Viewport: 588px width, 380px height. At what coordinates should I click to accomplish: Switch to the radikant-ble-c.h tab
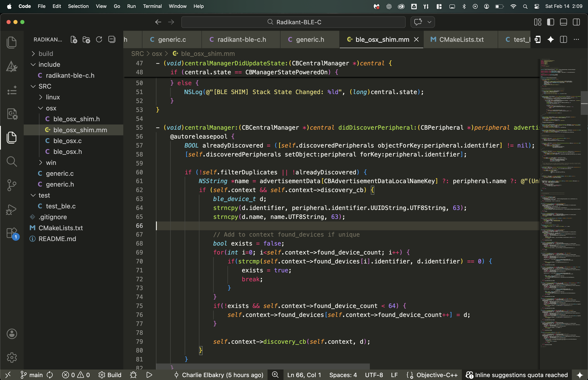click(x=241, y=40)
